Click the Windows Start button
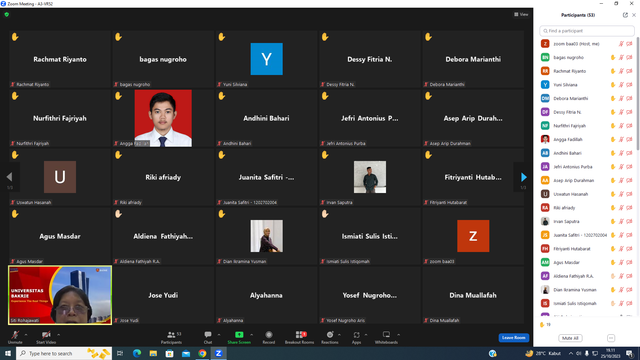Screen dimensions: 640x360 tap(8, 353)
